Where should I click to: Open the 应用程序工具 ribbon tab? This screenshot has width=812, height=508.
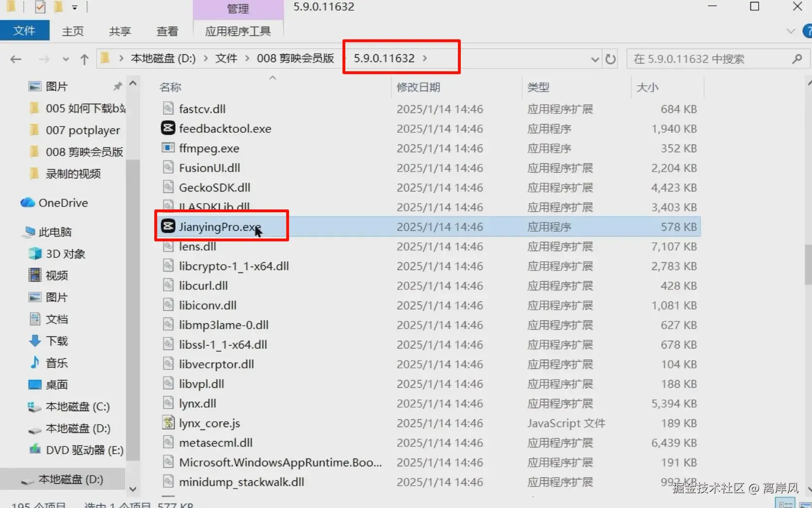pos(238,31)
